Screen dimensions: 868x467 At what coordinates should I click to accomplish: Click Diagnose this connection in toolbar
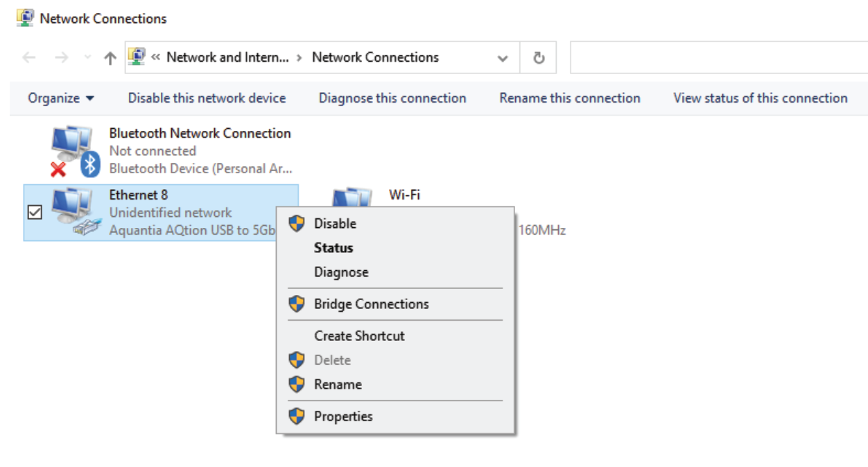(x=392, y=98)
